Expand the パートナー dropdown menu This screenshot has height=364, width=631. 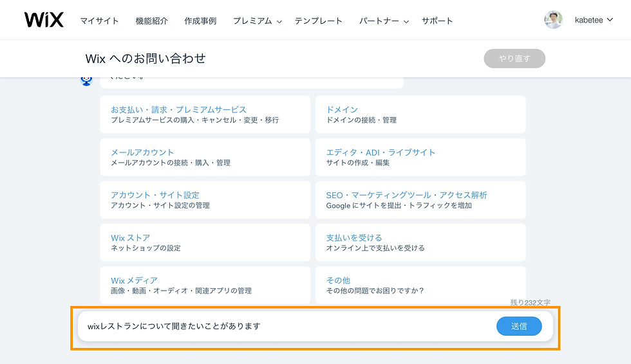[384, 21]
